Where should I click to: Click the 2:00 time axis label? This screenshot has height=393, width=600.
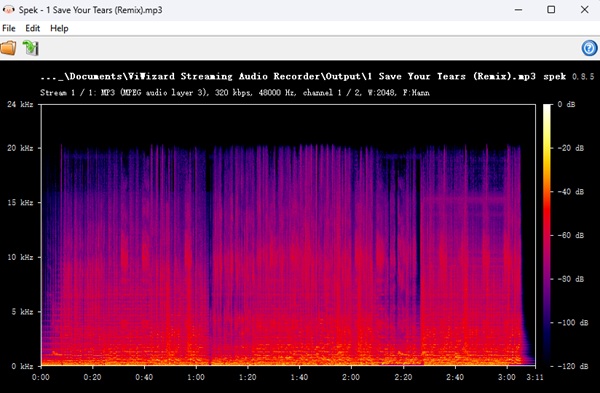pyautogui.click(x=351, y=377)
